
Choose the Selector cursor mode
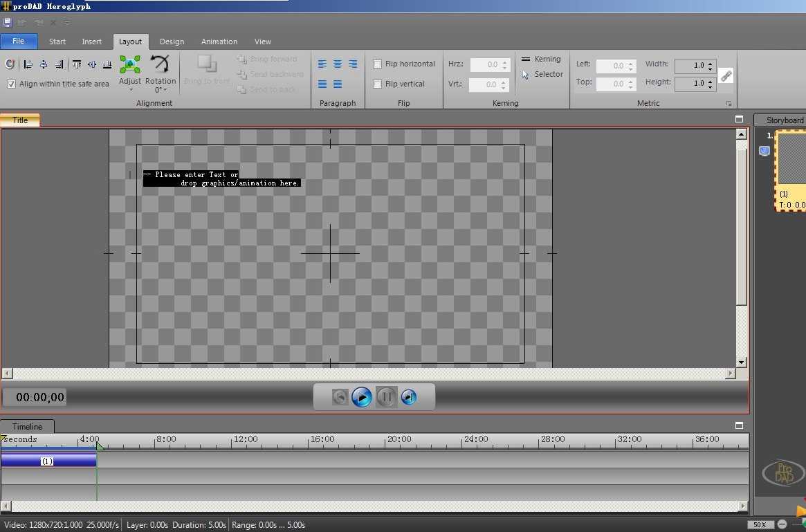(542, 74)
